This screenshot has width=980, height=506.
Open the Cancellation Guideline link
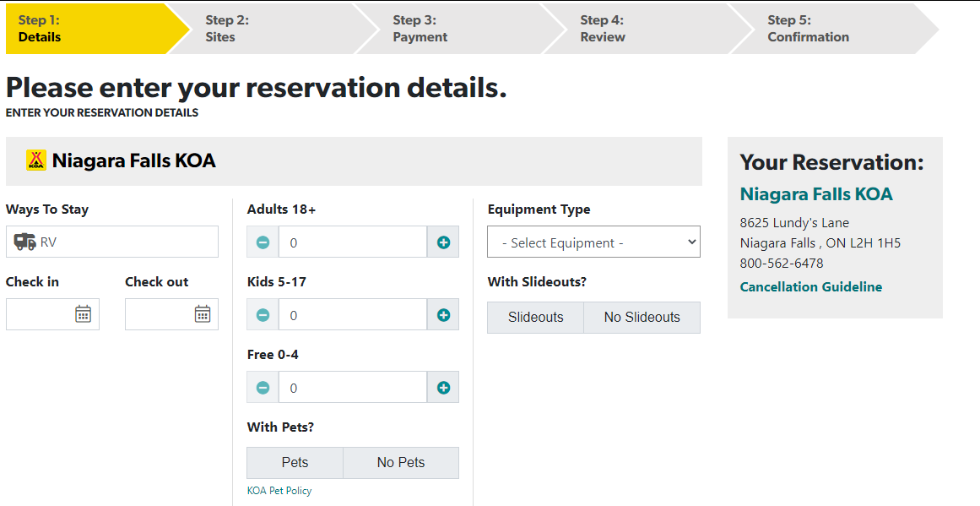(810, 287)
